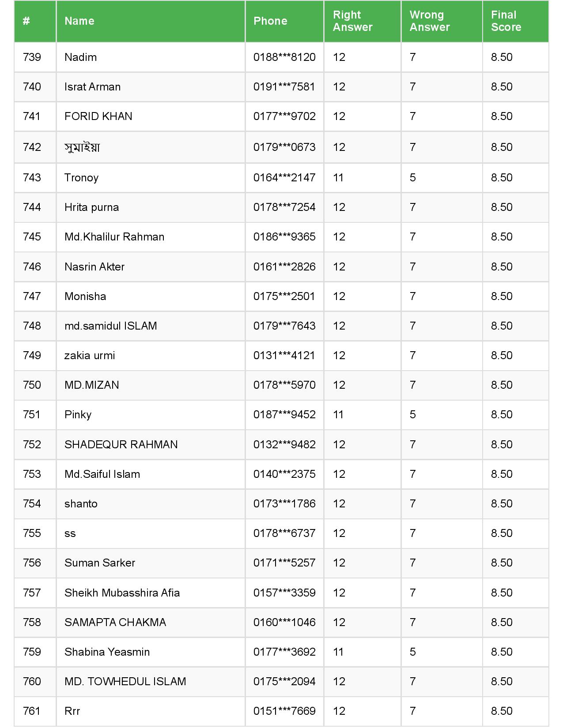This screenshot has height=728, width=563.
Task: Click shanto's final score 8.50
Action: 502,504
